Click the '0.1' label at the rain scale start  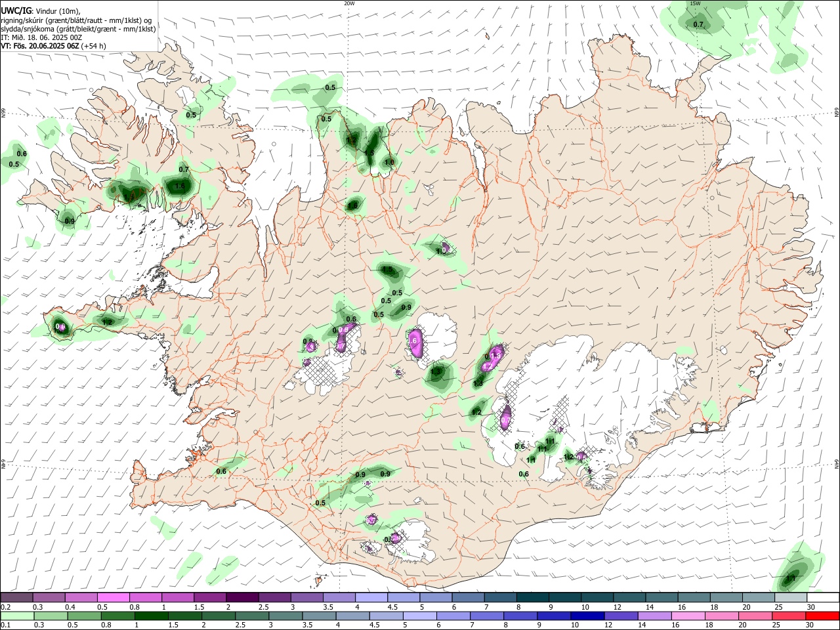pos(5,625)
